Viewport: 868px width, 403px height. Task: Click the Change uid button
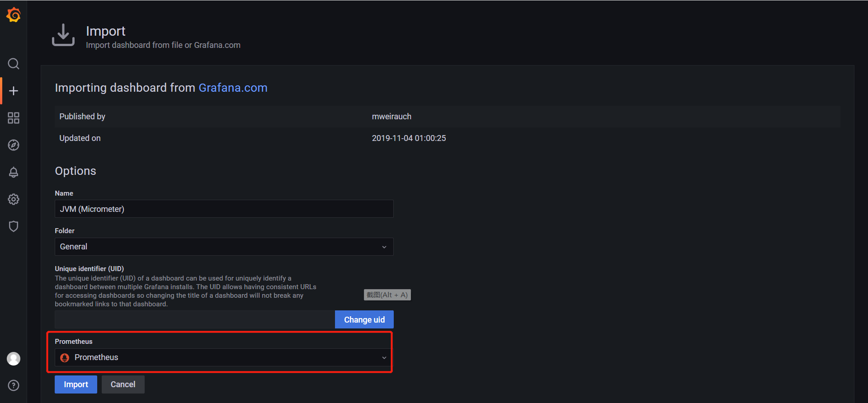pyautogui.click(x=364, y=319)
